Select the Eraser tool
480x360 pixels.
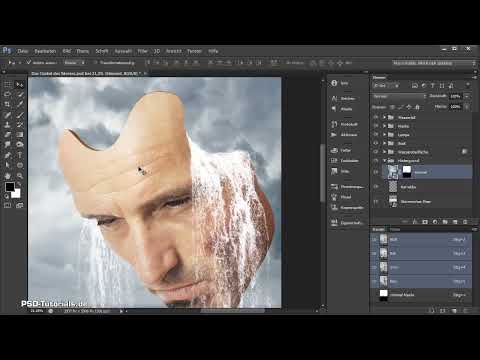(8, 135)
